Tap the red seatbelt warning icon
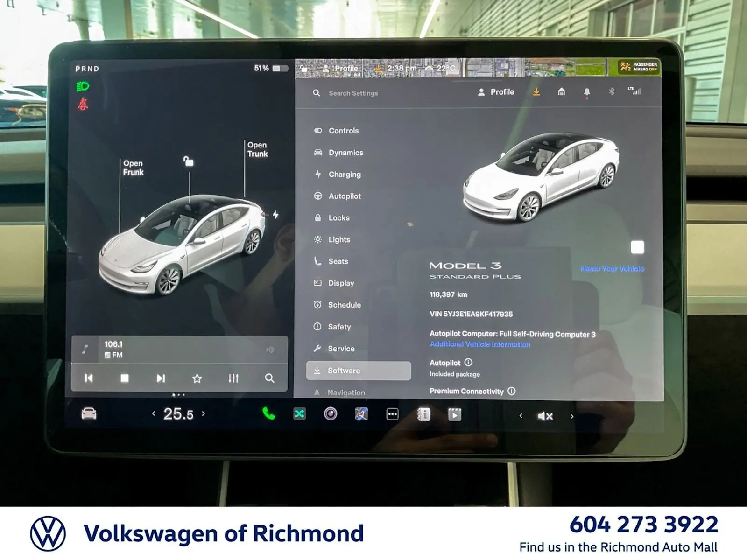 click(x=83, y=104)
